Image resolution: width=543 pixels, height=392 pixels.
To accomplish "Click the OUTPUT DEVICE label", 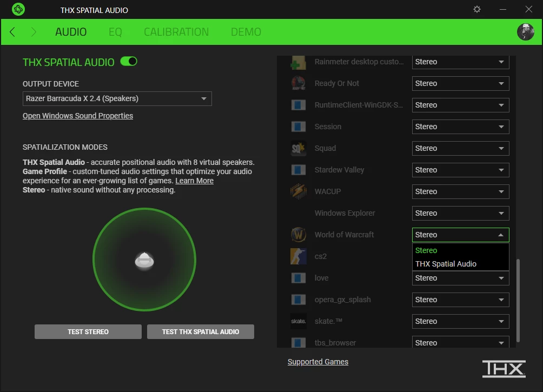I will (x=51, y=84).
